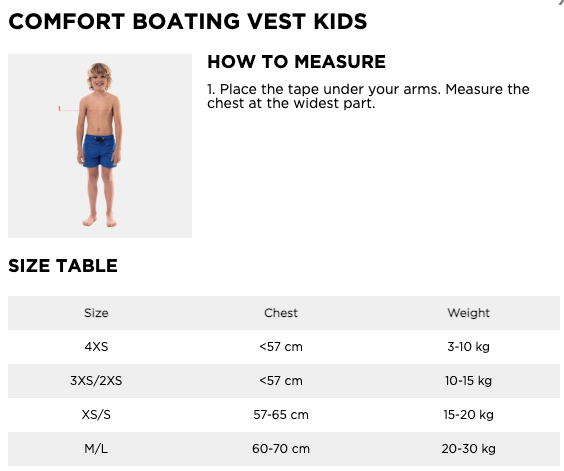Select the 4XS size cell
This screenshot has height=471, width=564.
(96, 347)
